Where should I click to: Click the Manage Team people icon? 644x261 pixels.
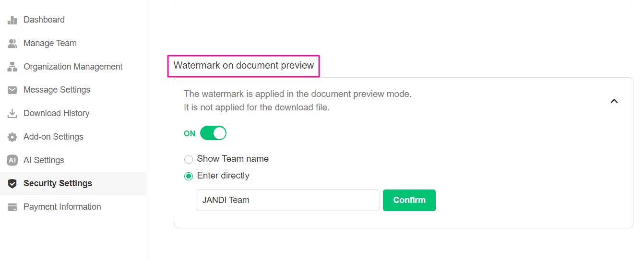pyautogui.click(x=12, y=44)
